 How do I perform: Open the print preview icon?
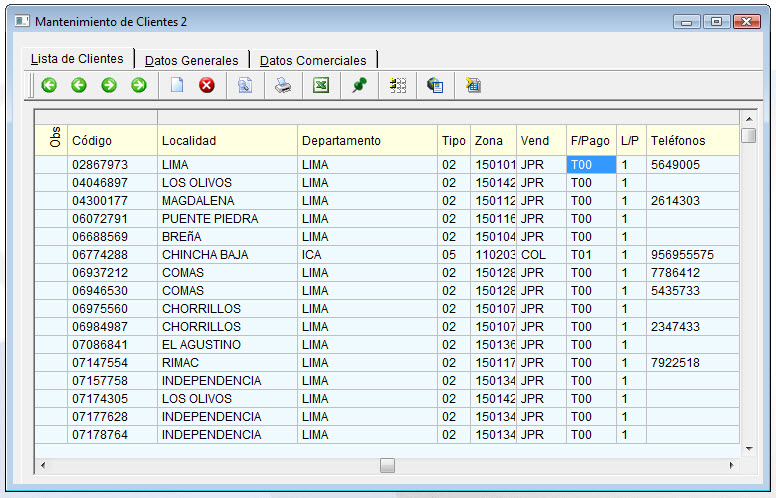pyautogui.click(x=245, y=86)
